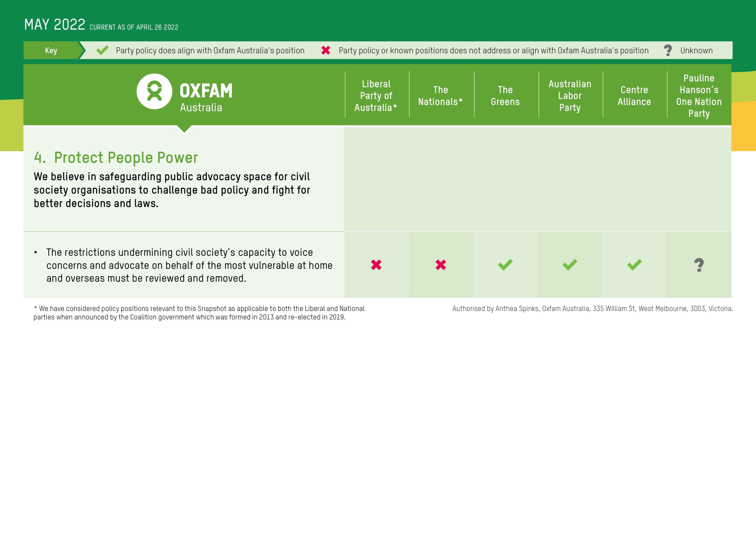Click the check under Australian Labor Party
756x555 pixels.
pyautogui.click(x=570, y=265)
